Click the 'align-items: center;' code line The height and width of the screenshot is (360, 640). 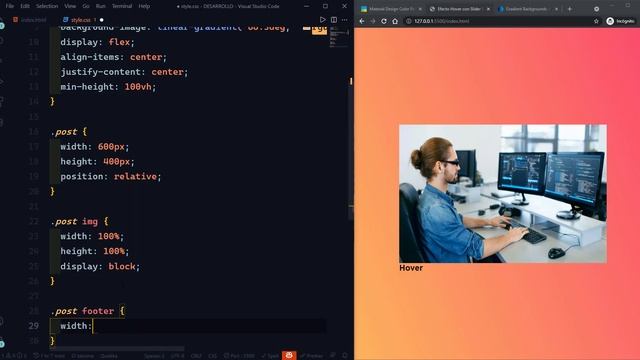(113, 57)
